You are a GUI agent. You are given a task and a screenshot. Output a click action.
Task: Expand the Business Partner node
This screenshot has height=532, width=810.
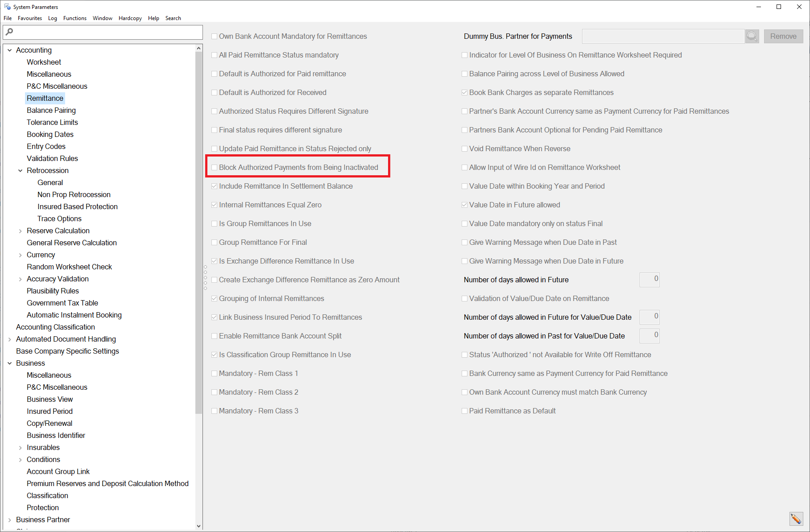point(10,520)
